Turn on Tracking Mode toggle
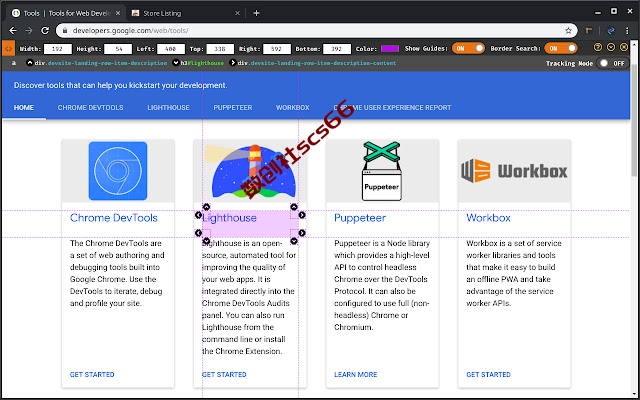The width and height of the screenshot is (640, 400). click(x=612, y=63)
